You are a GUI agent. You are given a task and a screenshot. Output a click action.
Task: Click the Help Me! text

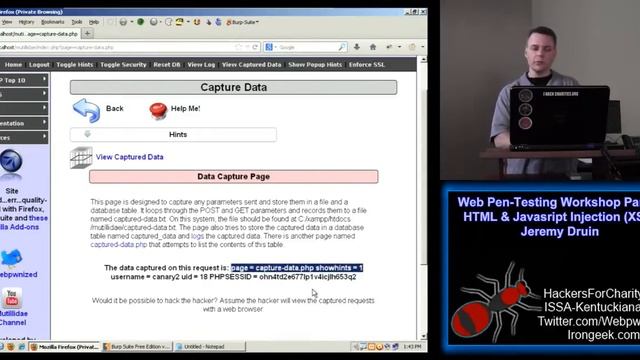[x=186, y=109]
